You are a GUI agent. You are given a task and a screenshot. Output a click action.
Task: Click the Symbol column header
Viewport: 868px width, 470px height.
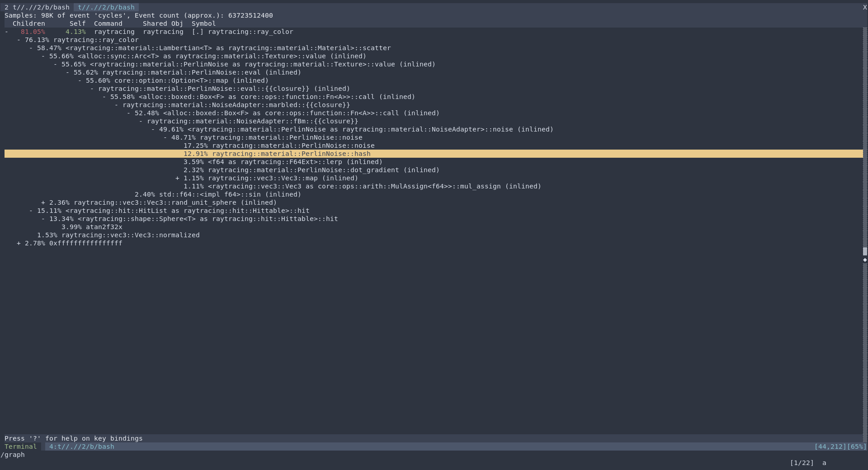(204, 24)
